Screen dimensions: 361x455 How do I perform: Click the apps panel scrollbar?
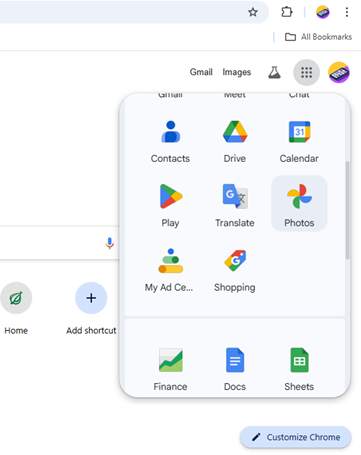347,210
